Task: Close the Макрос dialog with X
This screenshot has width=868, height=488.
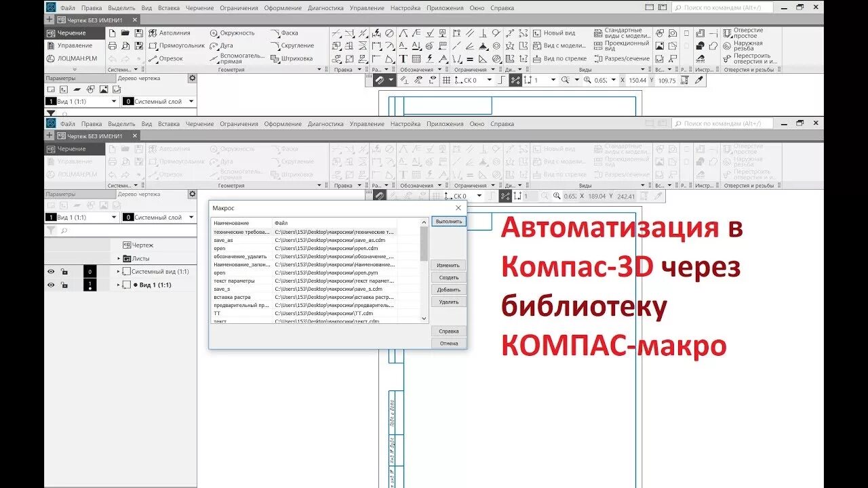Action: click(458, 208)
